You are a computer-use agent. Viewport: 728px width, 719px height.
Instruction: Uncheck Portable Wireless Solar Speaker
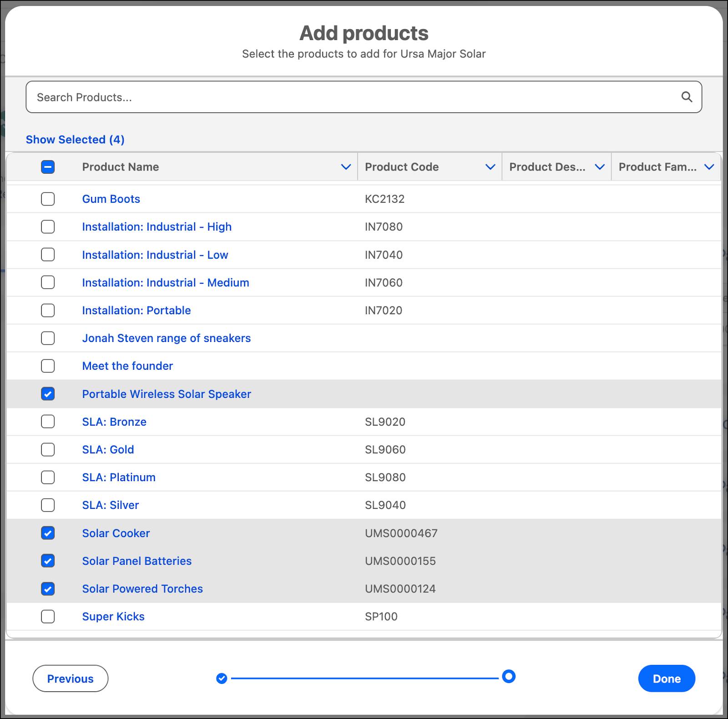click(48, 394)
